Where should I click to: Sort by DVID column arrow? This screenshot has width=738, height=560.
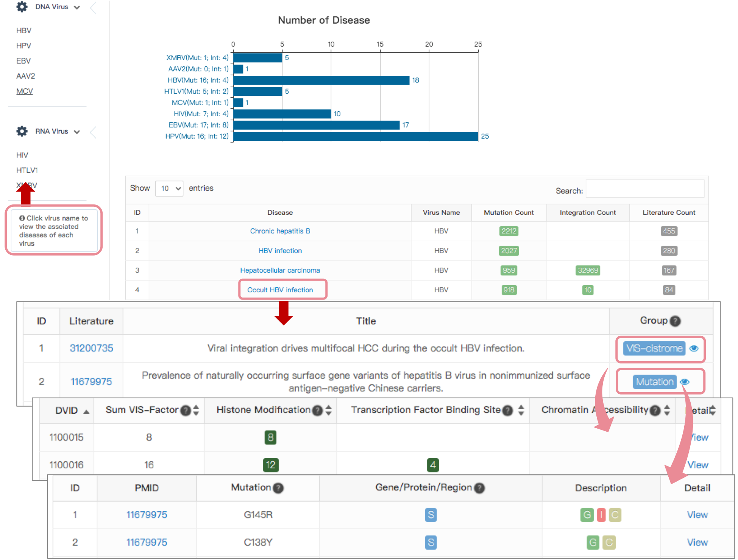86,412
